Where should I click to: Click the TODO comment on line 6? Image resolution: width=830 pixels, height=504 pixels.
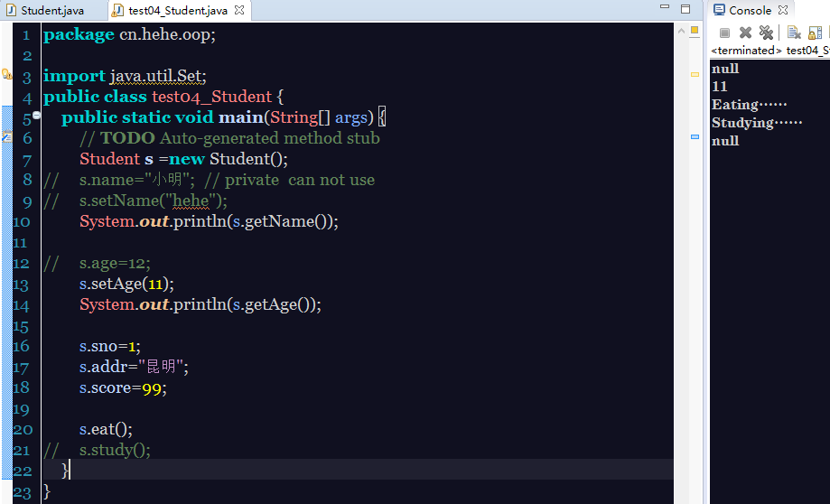pos(229,138)
